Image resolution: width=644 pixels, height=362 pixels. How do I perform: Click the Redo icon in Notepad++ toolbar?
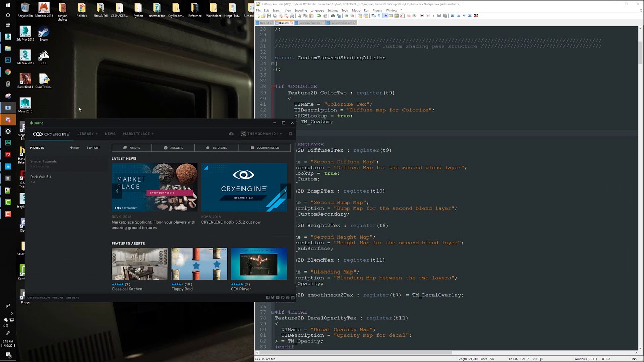point(325,16)
